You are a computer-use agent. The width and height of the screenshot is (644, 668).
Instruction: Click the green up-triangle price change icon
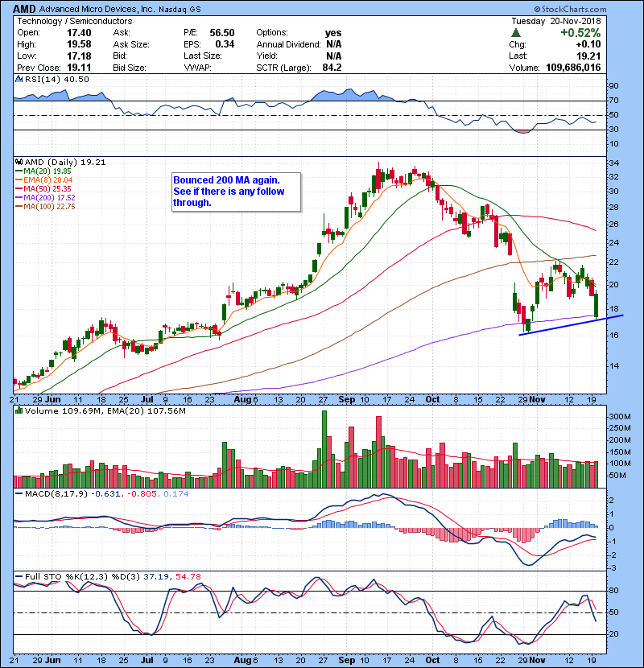(516, 32)
